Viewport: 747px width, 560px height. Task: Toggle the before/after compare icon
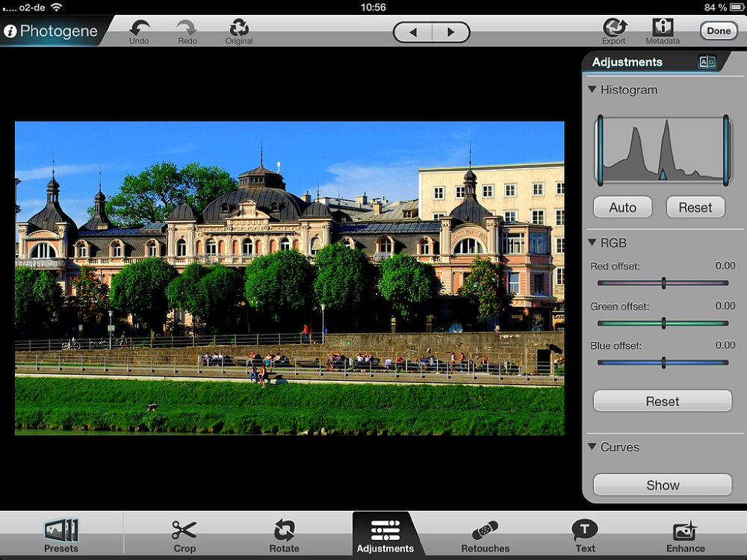[x=707, y=63]
